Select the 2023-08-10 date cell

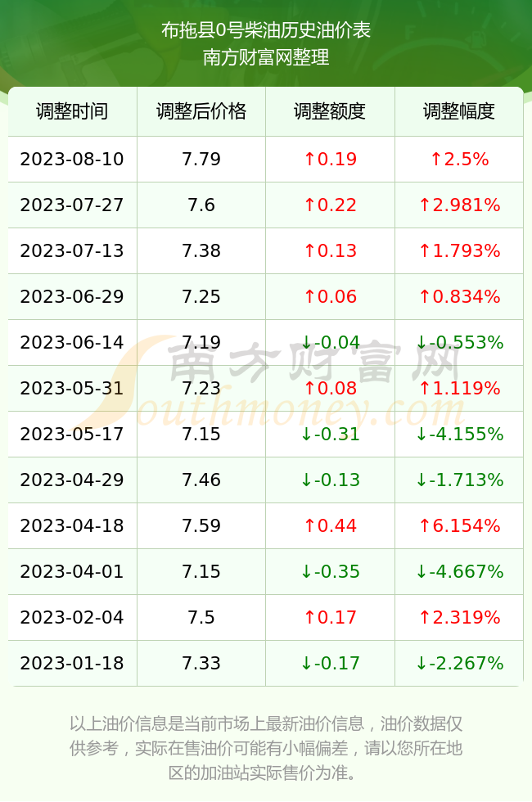(x=72, y=159)
